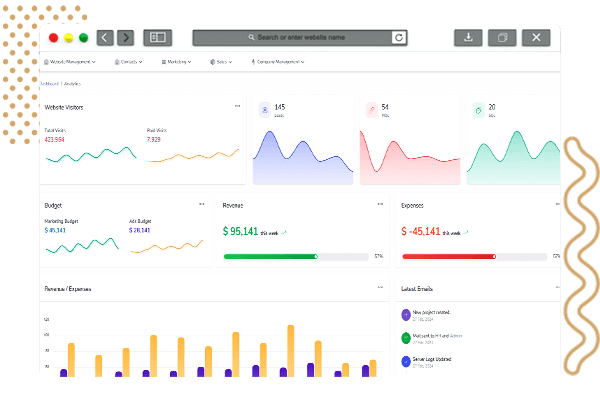Expand the Company Management menu
Viewport: 600px width, 400px height.
278,62
